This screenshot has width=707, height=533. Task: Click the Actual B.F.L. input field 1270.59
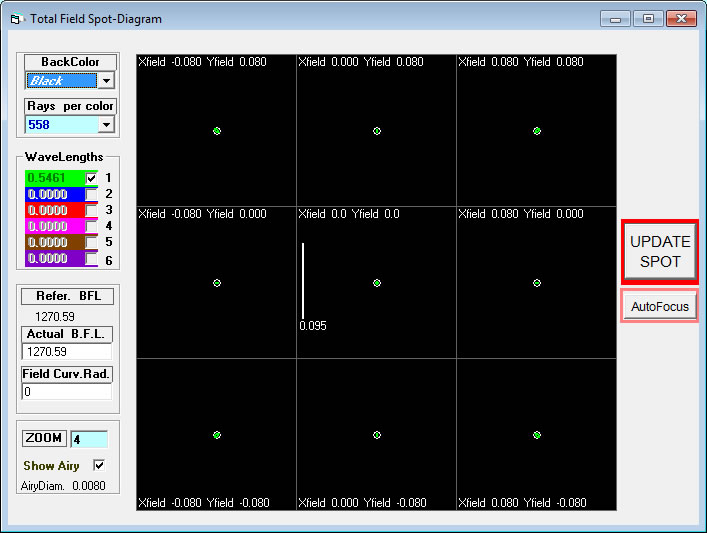[x=67, y=352]
